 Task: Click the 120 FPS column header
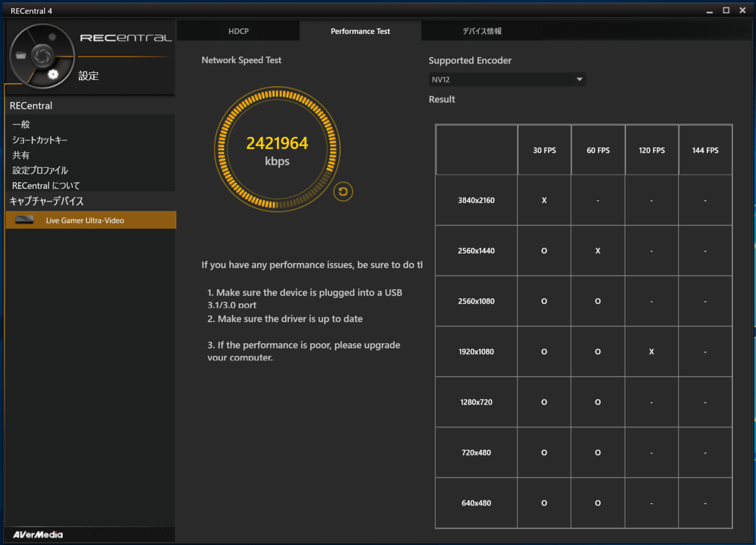click(x=651, y=150)
